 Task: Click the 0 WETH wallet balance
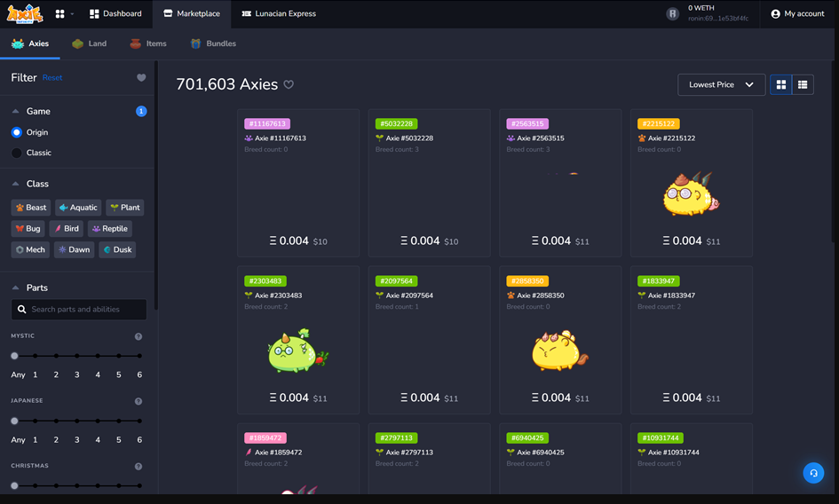pyautogui.click(x=701, y=8)
